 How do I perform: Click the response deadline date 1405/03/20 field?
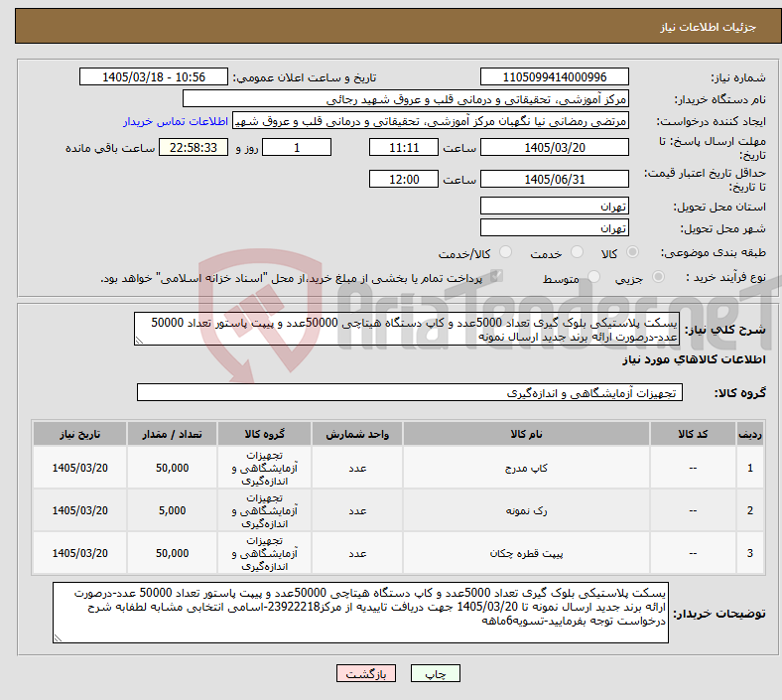(554, 147)
